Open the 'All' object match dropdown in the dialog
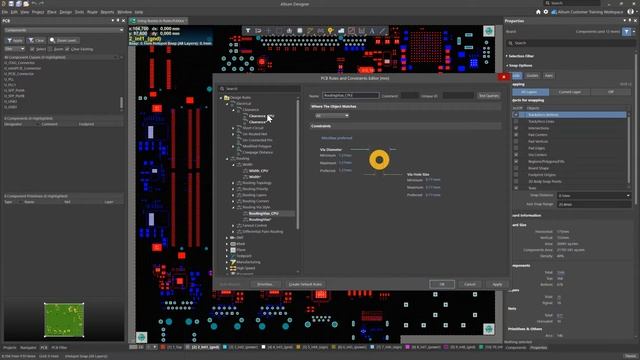640x360 pixels. click(x=332, y=116)
